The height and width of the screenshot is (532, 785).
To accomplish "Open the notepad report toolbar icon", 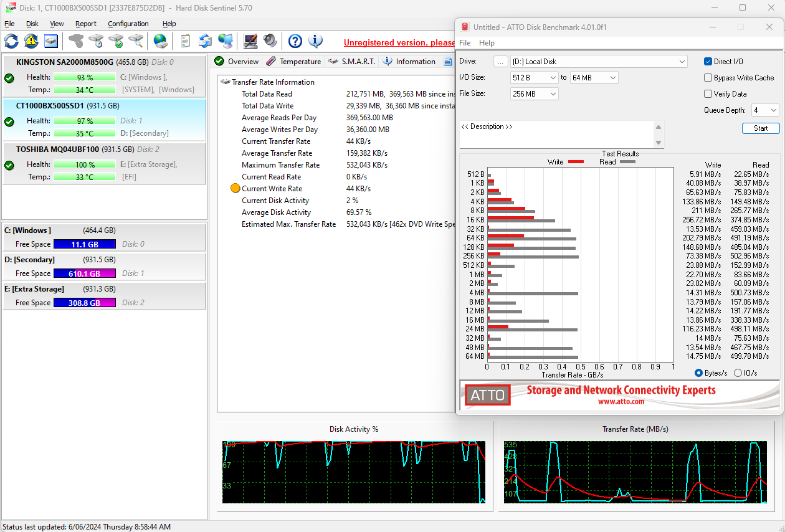I will (186, 41).
